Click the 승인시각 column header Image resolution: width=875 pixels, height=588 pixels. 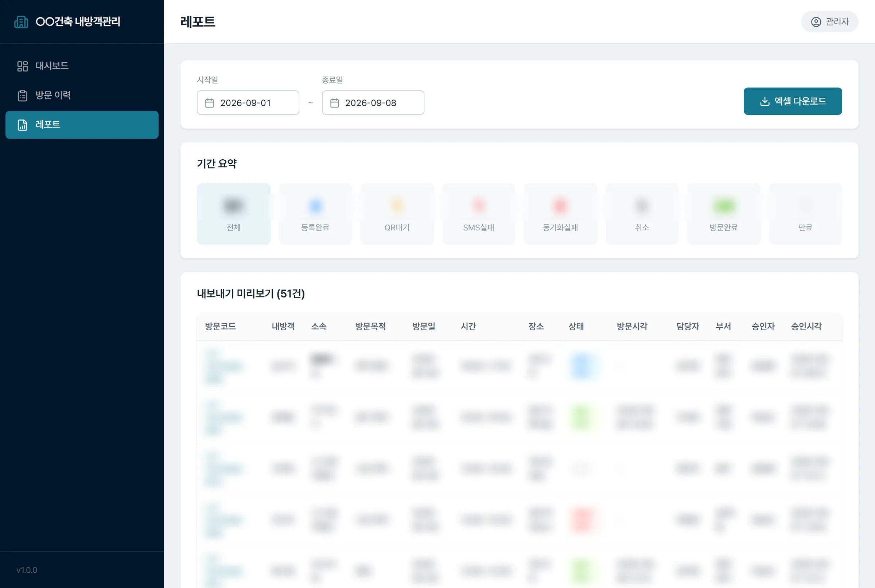806,327
